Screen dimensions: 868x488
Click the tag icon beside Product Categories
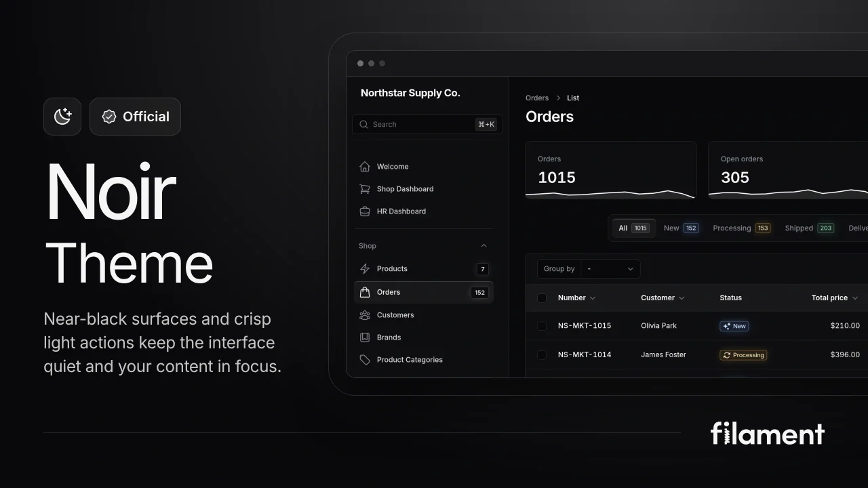coord(365,360)
